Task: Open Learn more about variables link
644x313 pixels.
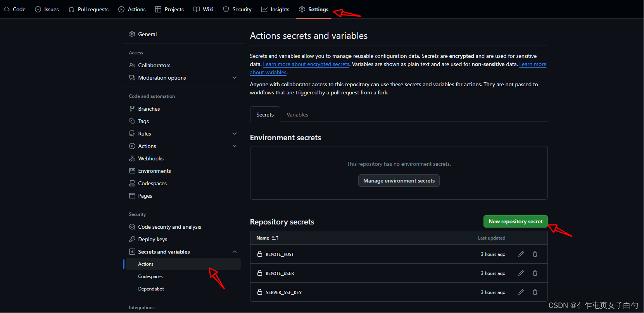Action: (533, 64)
